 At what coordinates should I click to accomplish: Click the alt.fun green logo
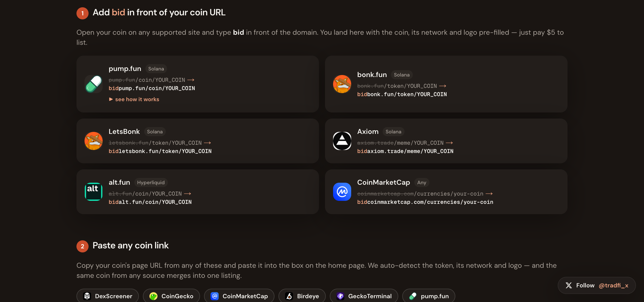[x=93, y=192]
